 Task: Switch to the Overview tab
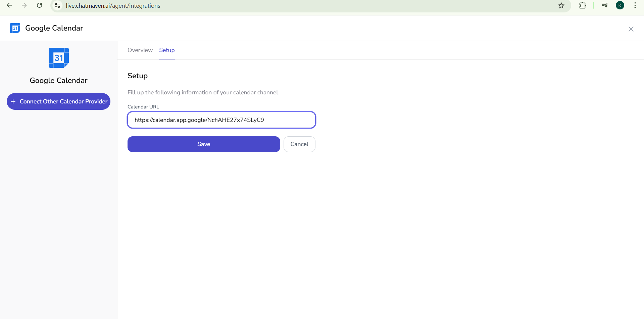click(x=140, y=50)
